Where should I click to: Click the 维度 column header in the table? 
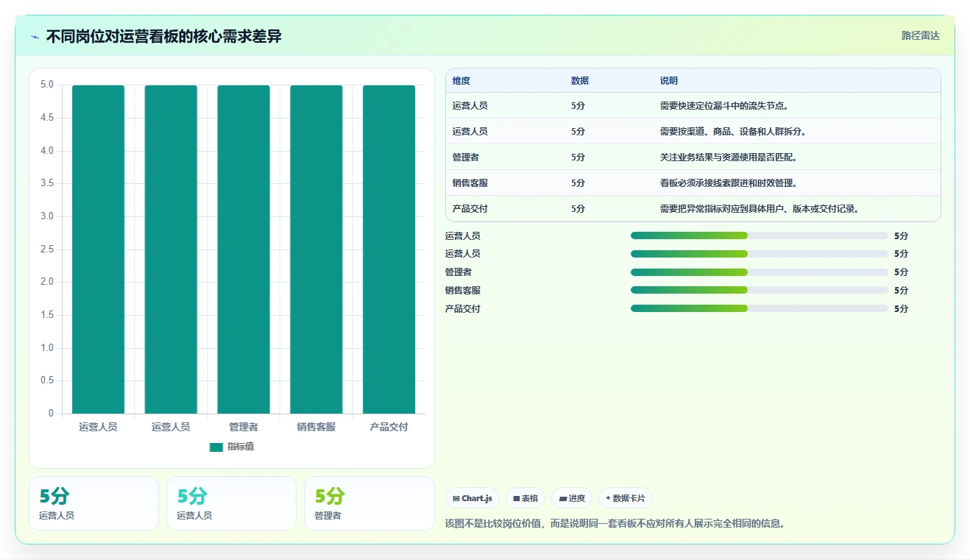(x=461, y=81)
